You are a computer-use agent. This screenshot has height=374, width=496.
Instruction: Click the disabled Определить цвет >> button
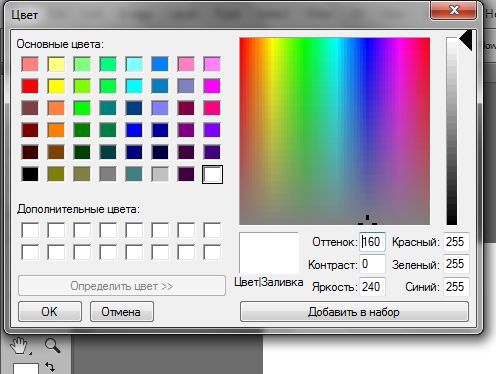[122, 286]
